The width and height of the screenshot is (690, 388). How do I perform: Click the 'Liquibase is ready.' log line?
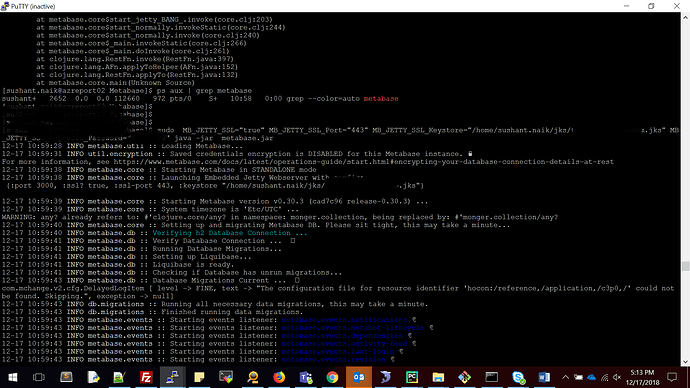coord(118,264)
